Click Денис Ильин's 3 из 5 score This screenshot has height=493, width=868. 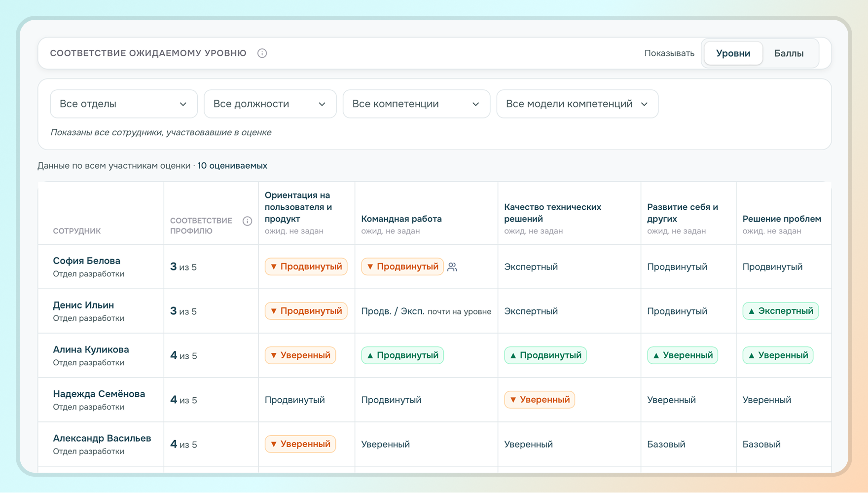point(183,311)
